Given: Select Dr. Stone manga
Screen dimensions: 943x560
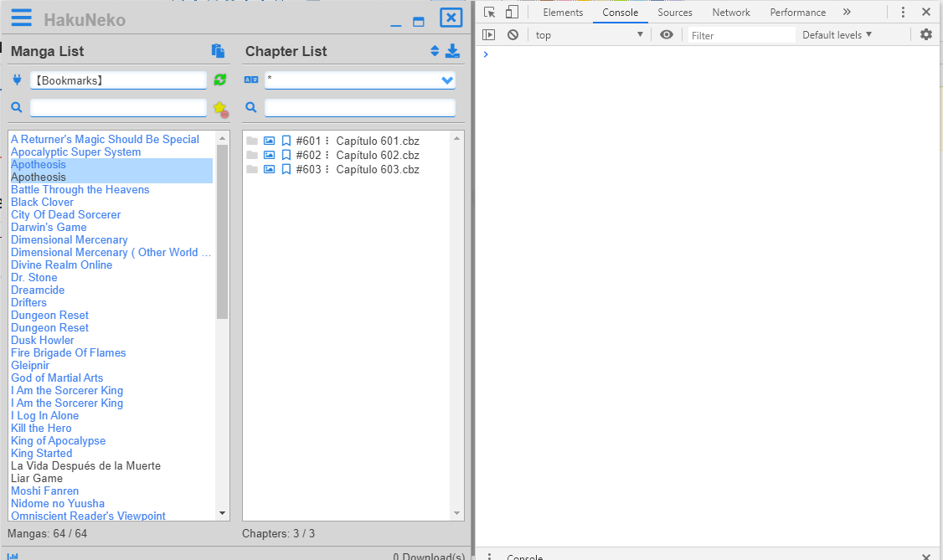Looking at the screenshot, I should tap(34, 278).
